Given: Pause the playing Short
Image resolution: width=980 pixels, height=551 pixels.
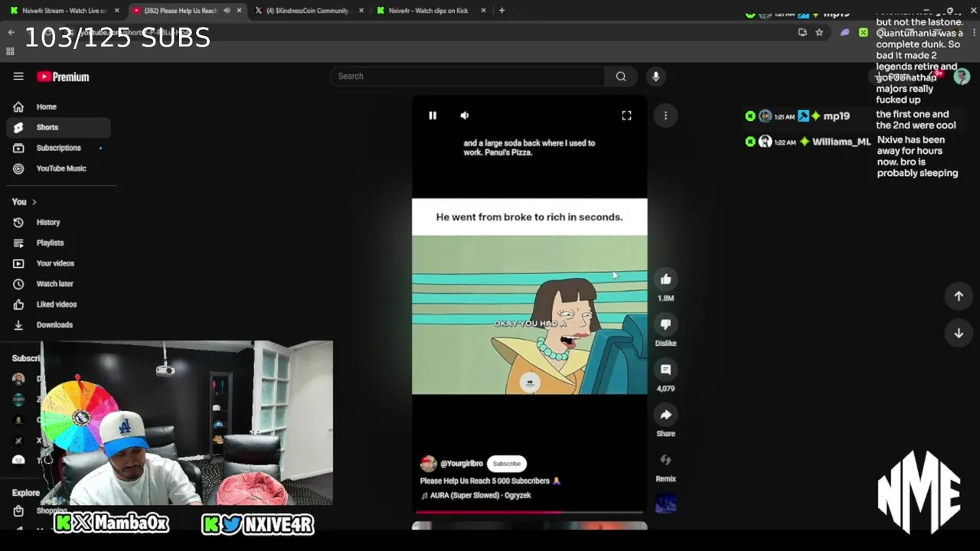Looking at the screenshot, I should 433,116.
